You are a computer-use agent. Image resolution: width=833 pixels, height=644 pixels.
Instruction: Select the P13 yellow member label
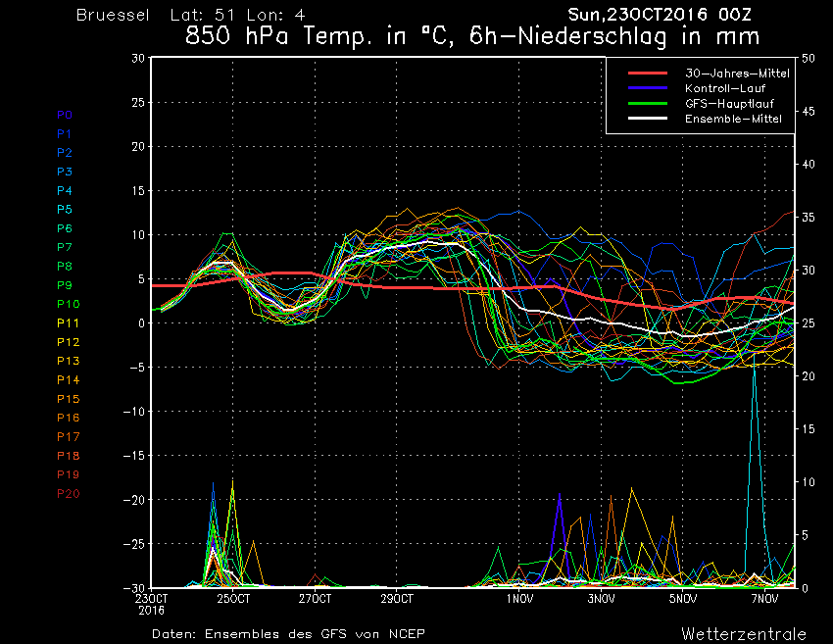click(68, 361)
